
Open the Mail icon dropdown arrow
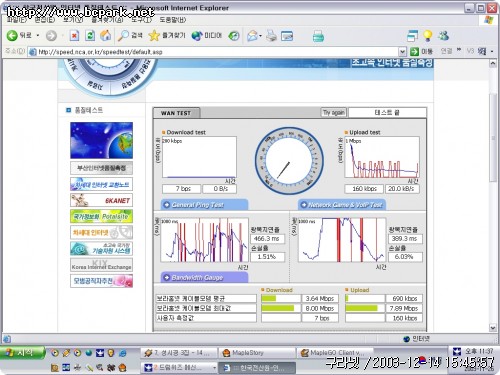[x=260, y=36]
